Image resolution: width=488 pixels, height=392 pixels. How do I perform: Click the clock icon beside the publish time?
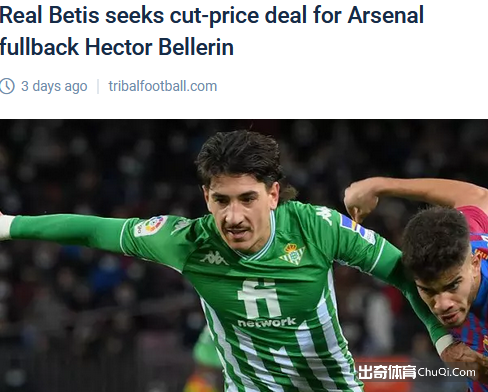7,86
